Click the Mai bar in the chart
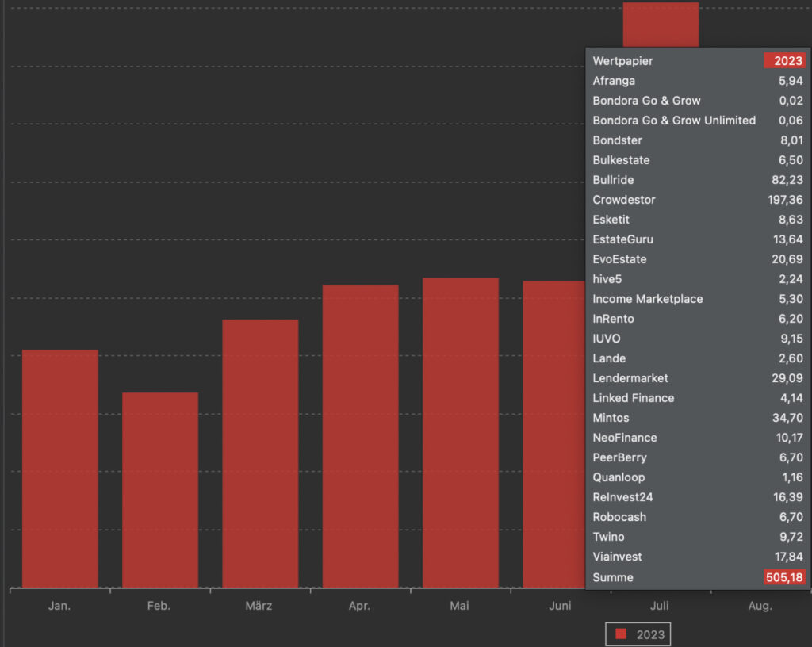 461,433
